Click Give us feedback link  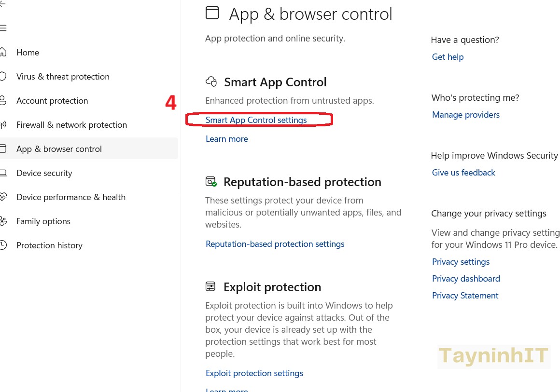click(463, 173)
